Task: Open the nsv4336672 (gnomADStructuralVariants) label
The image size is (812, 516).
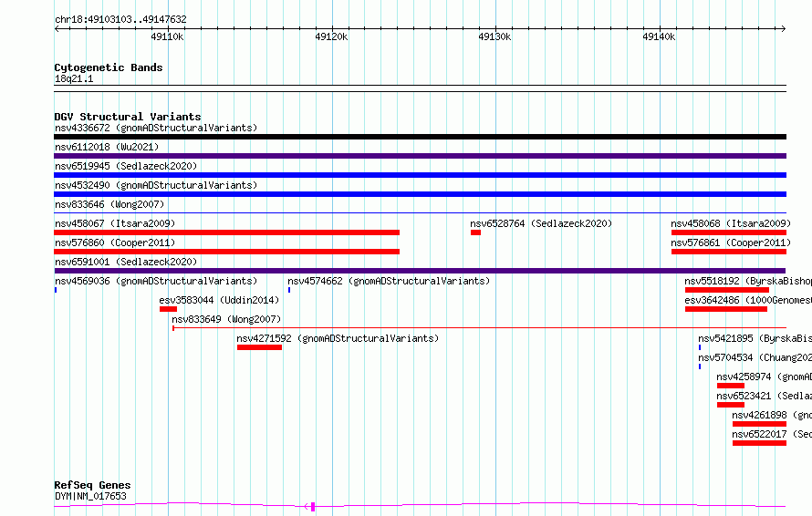Action: coord(156,128)
